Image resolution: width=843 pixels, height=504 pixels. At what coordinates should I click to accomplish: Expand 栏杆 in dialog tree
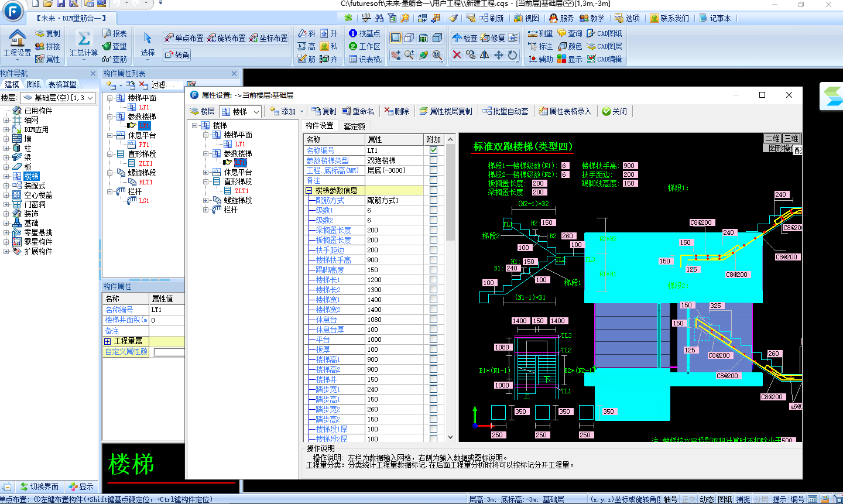[x=205, y=210]
